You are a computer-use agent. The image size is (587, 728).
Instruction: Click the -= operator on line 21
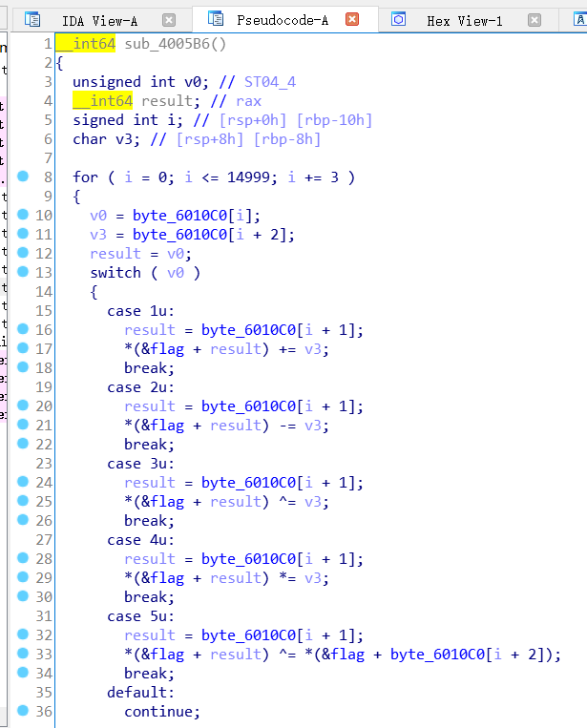[287, 426]
